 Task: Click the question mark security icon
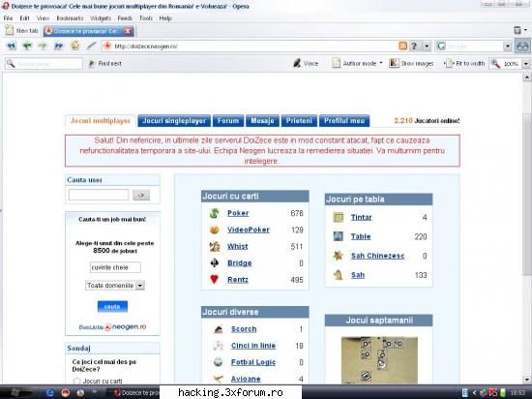tap(414, 46)
